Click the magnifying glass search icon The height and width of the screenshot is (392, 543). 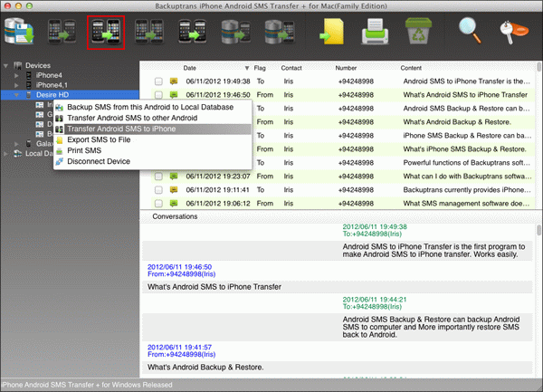click(470, 31)
